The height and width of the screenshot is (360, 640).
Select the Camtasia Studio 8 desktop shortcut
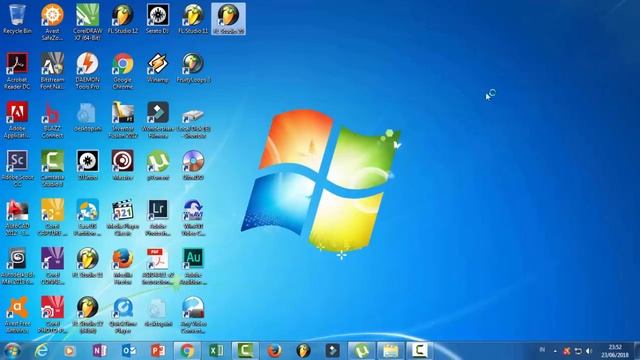pyautogui.click(x=52, y=169)
